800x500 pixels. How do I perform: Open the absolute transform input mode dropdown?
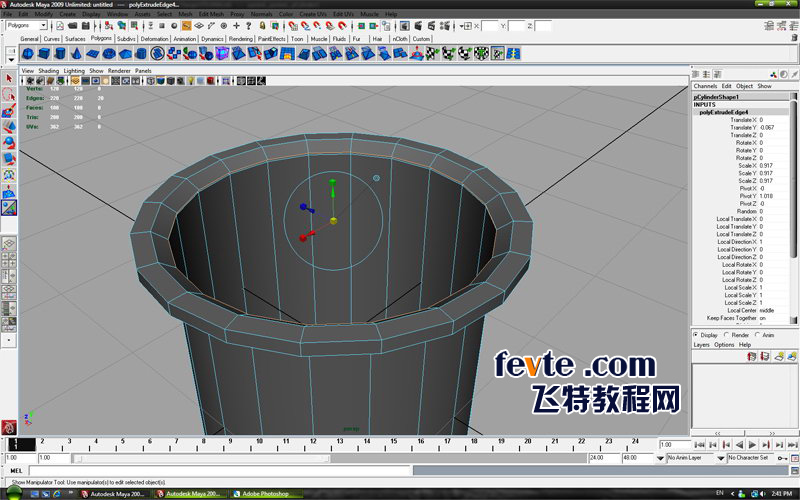tap(465, 26)
